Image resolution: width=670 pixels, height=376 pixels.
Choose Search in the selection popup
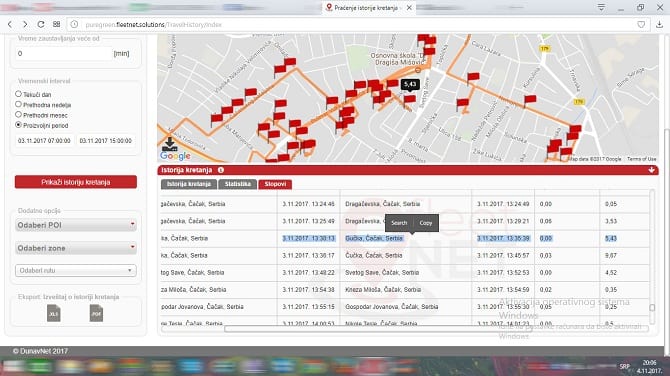click(399, 223)
